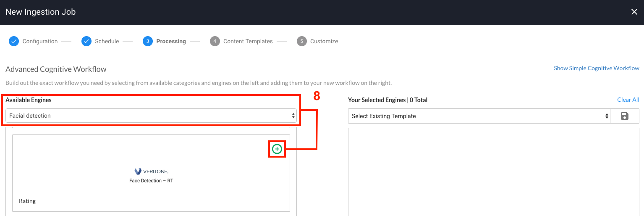Add the Face Detection – RT engine

pos(277,149)
